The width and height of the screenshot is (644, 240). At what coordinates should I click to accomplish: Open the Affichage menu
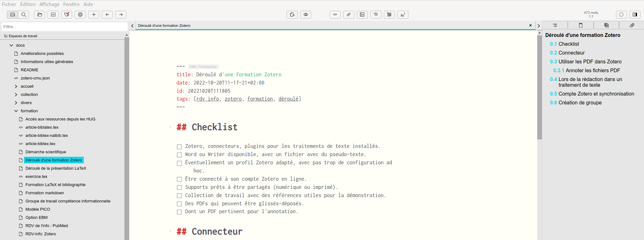point(49,4)
